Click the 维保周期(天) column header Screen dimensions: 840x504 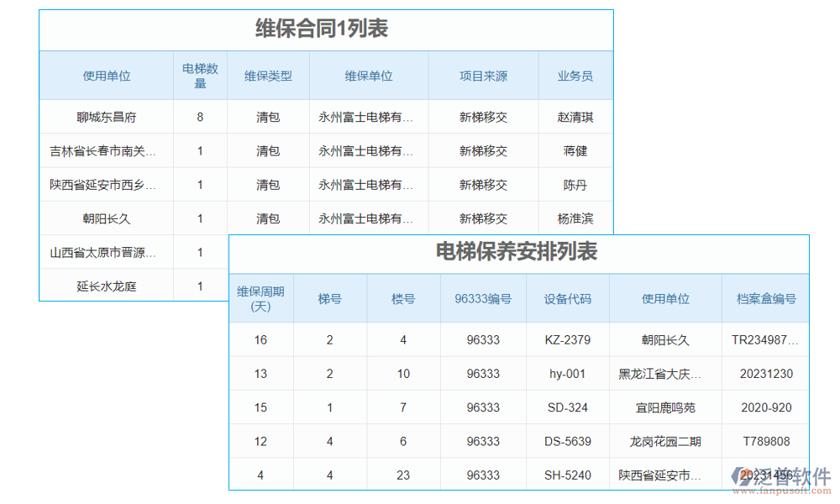(261, 298)
